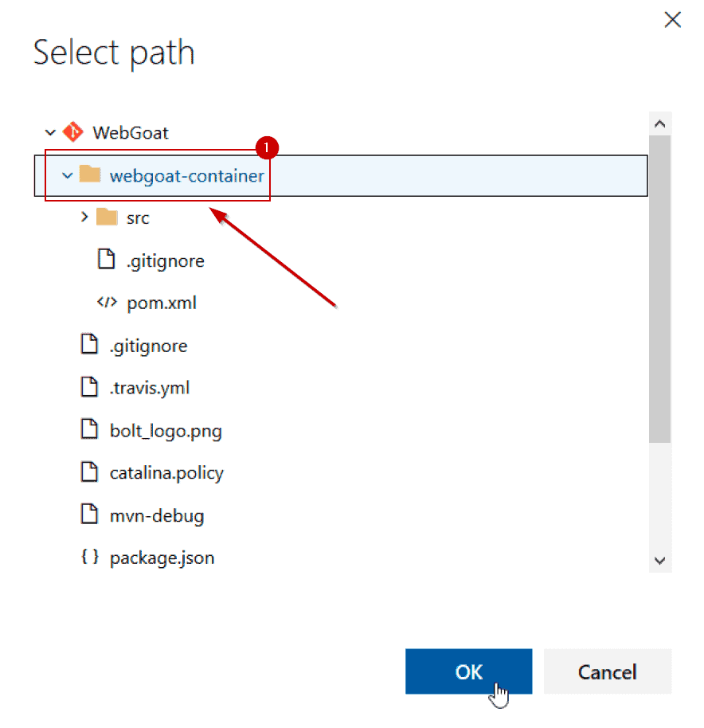Click the .travis.yml file icon
Image resolution: width=704 pixels, height=728 pixels.
click(x=90, y=388)
